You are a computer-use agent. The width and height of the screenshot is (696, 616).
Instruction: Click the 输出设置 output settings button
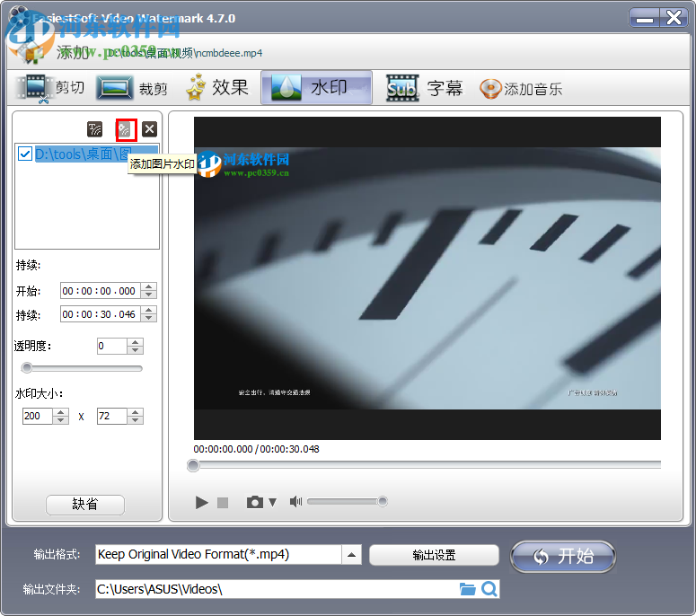(434, 555)
